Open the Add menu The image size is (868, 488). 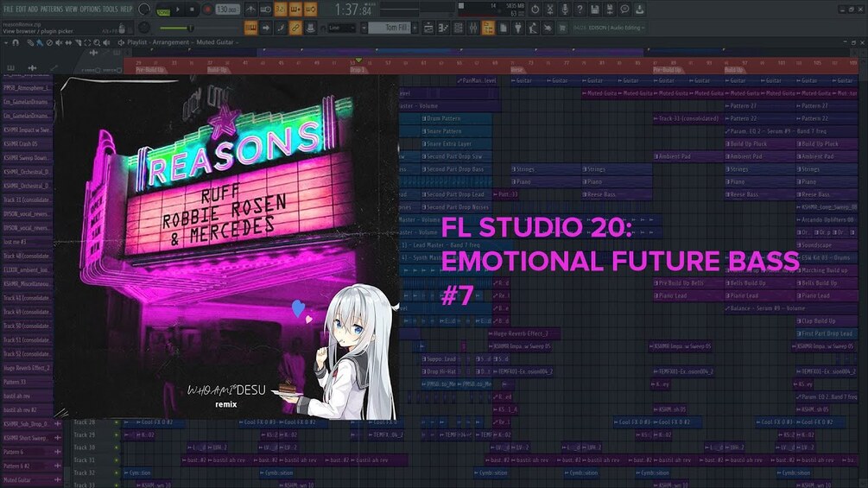[33, 9]
